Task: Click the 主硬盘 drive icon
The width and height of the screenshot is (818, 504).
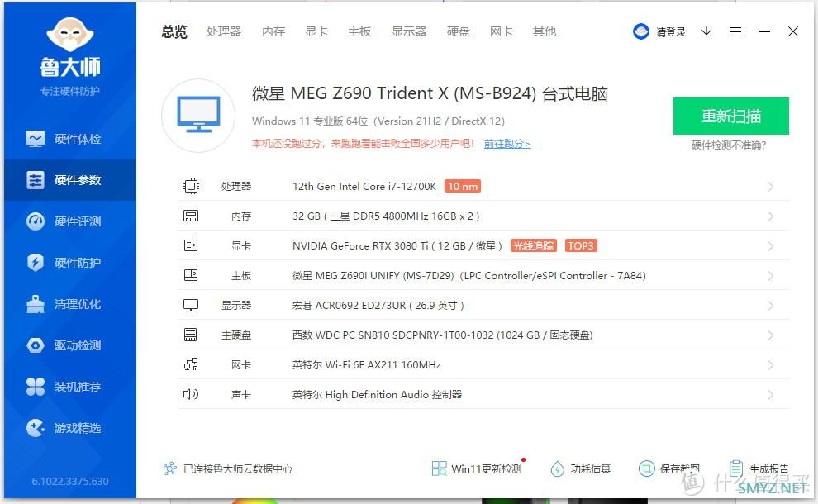Action: [x=191, y=335]
